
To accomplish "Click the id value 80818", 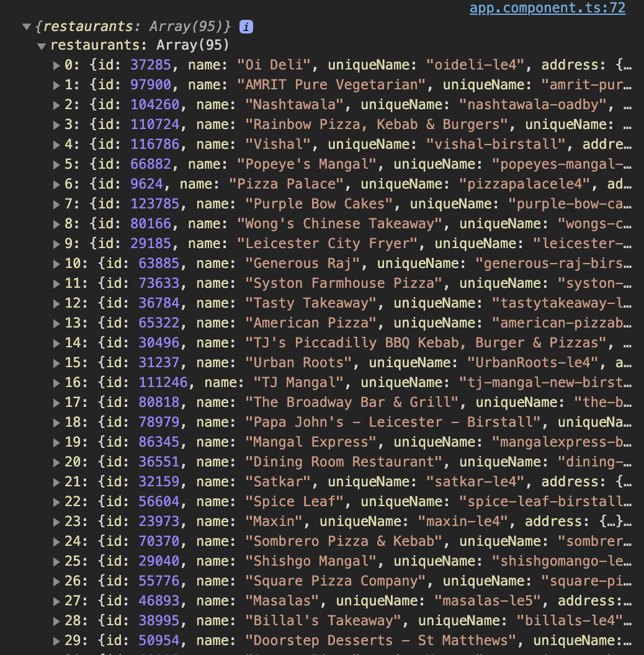I will [x=159, y=403].
